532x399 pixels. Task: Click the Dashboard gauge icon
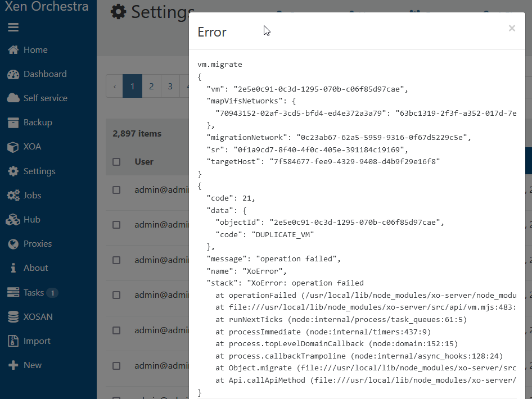pyautogui.click(x=13, y=74)
